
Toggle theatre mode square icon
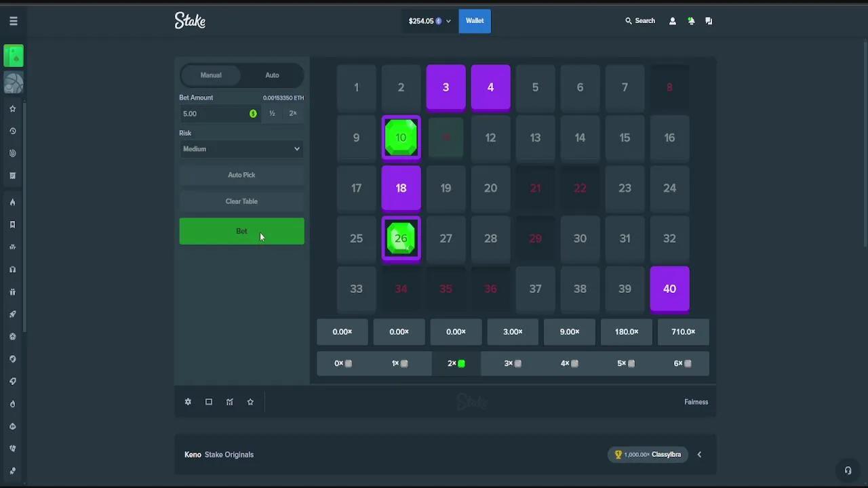click(209, 402)
